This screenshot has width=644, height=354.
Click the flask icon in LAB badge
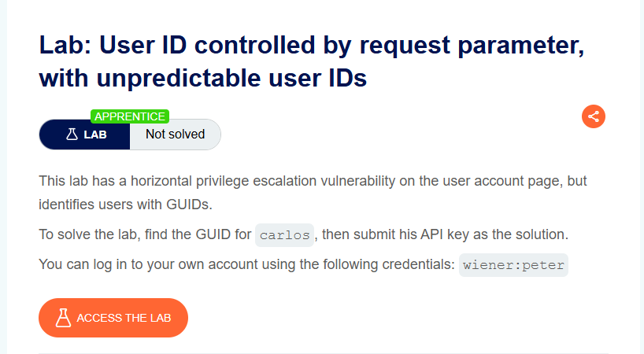(72, 135)
